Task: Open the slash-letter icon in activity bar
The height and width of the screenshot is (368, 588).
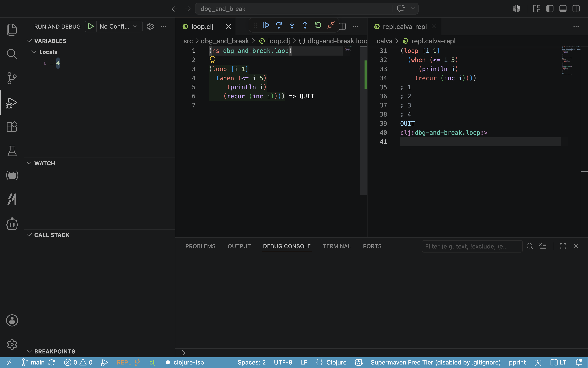Action: pyautogui.click(x=12, y=200)
